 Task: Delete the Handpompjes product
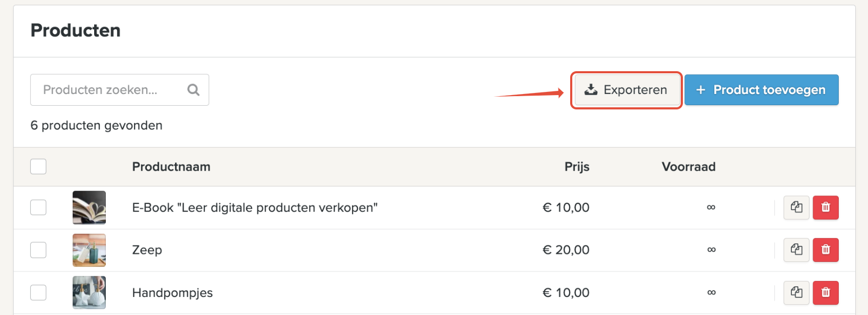coord(825,293)
